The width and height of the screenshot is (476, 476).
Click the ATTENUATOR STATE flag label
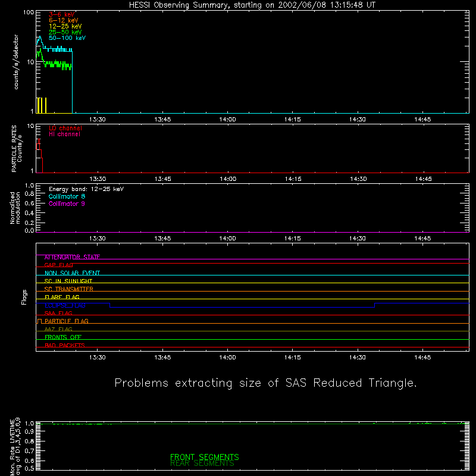(72, 257)
